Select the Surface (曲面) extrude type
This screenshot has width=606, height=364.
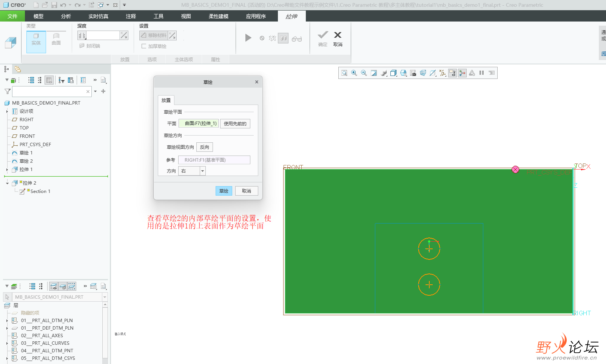[56, 39]
